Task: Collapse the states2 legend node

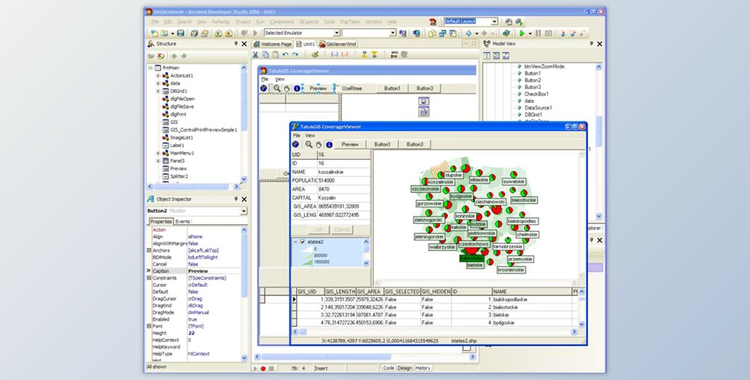Action: [296, 242]
